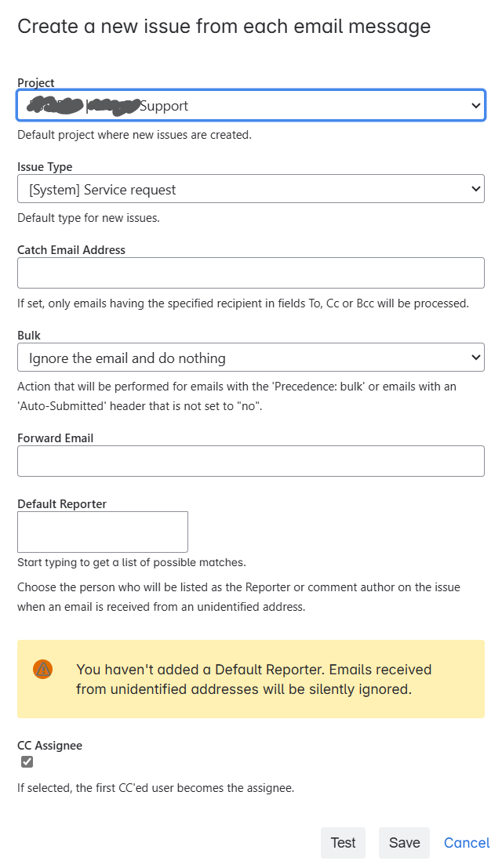Viewport: 502px width, 868px height.
Task: Select "Ignore the email and do nothing" option
Action: pyautogui.click(x=251, y=357)
